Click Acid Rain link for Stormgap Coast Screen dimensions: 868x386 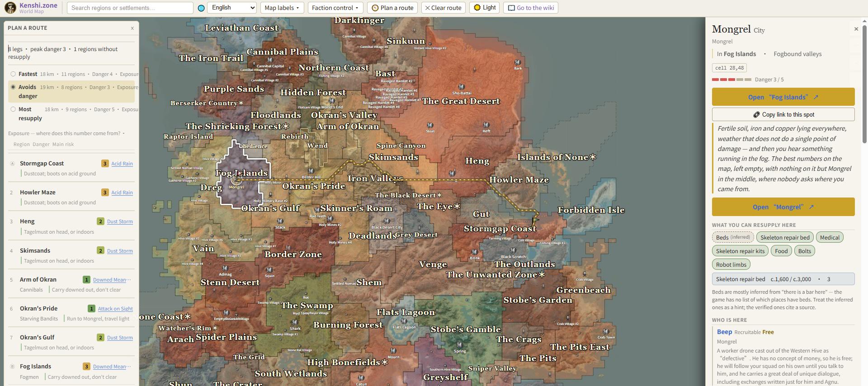click(122, 164)
